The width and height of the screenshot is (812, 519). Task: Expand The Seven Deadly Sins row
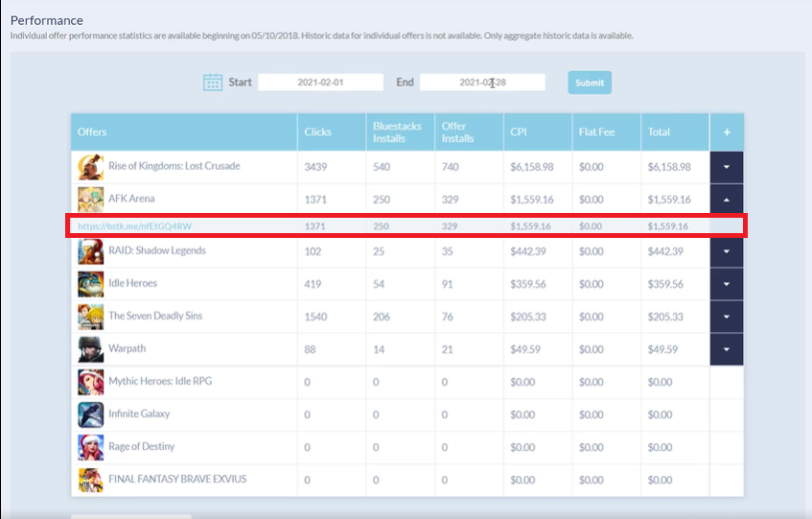click(x=727, y=317)
